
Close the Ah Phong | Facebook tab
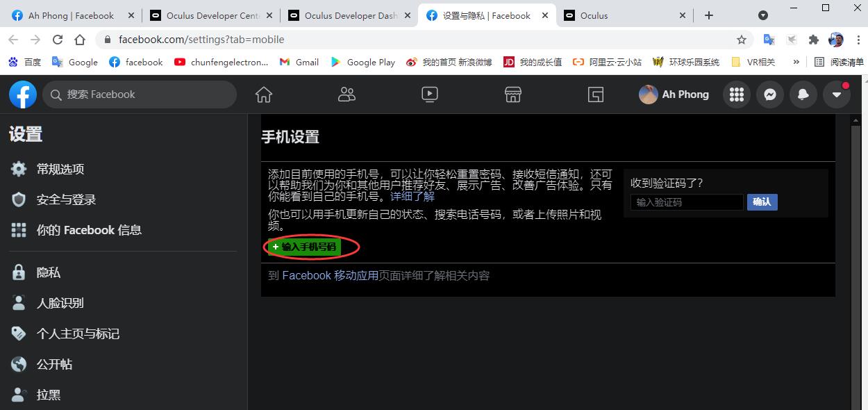(131, 15)
